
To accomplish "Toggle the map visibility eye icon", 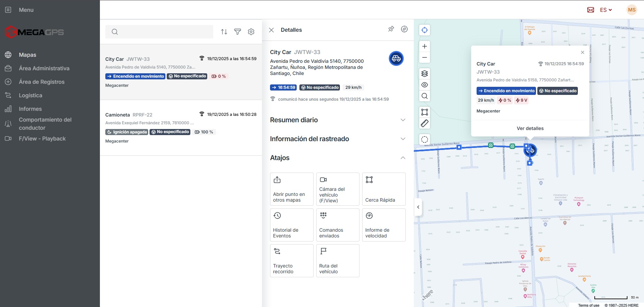I will [x=425, y=85].
